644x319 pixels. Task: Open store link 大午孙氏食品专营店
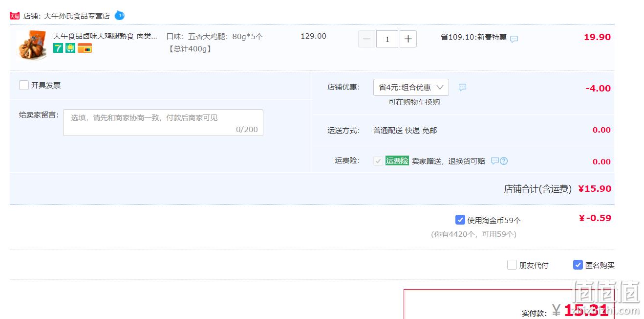point(77,16)
